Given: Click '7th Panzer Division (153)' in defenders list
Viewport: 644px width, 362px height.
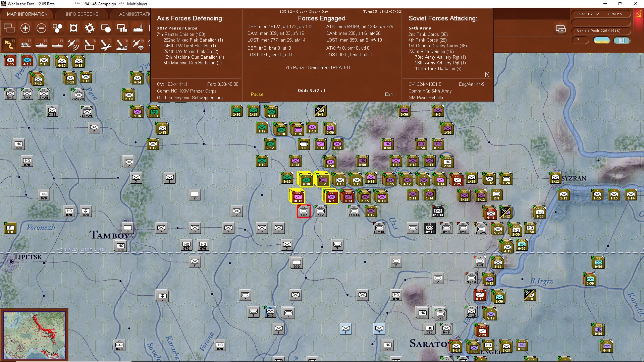Looking at the screenshot, I should (181, 34).
